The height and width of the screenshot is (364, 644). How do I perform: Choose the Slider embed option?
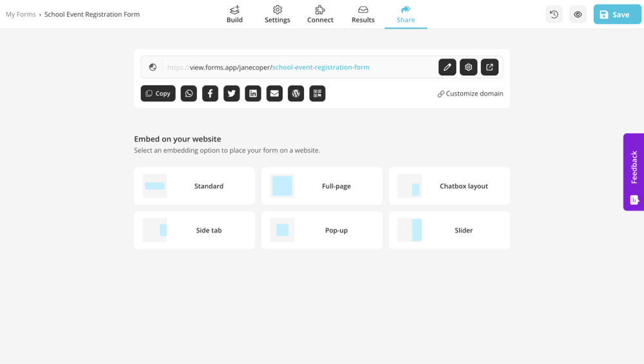tap(450, 230)
